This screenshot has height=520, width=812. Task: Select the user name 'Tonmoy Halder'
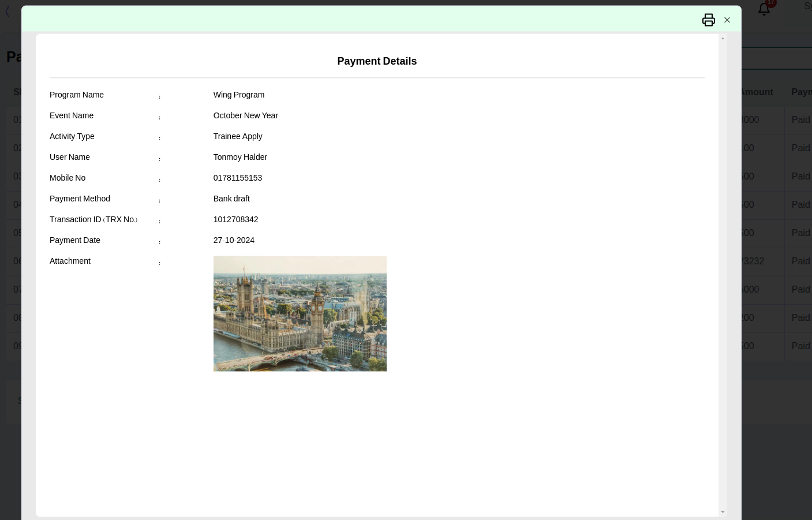click(x=240, y=157)
